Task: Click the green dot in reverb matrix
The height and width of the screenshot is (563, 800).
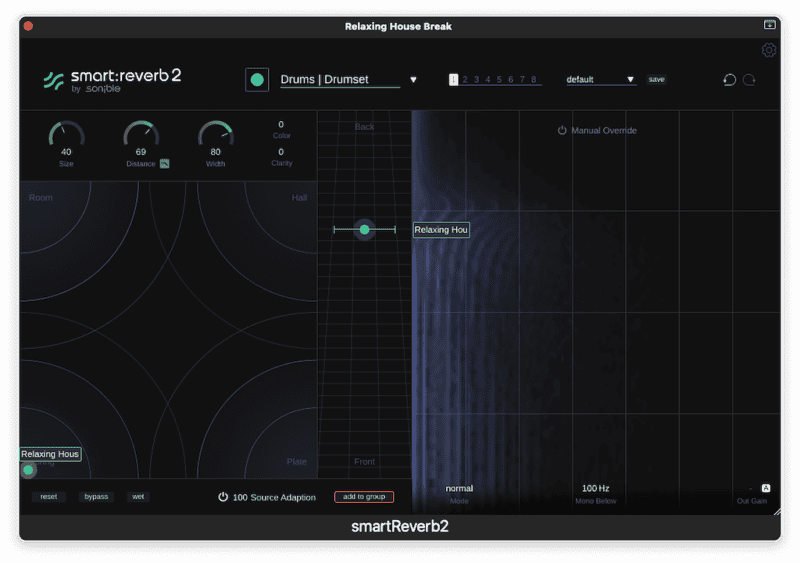Action: click(x=29, y=470)
